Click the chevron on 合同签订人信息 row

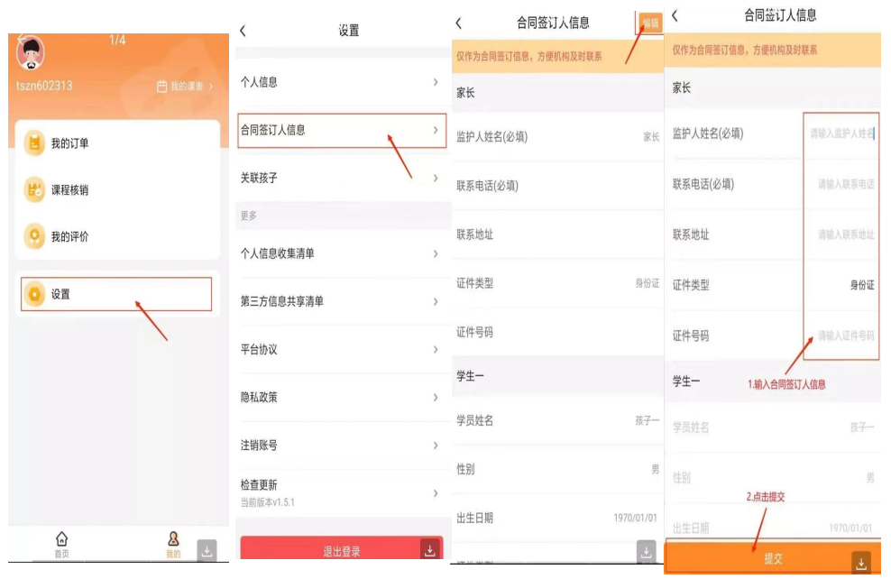coord(436,130)
